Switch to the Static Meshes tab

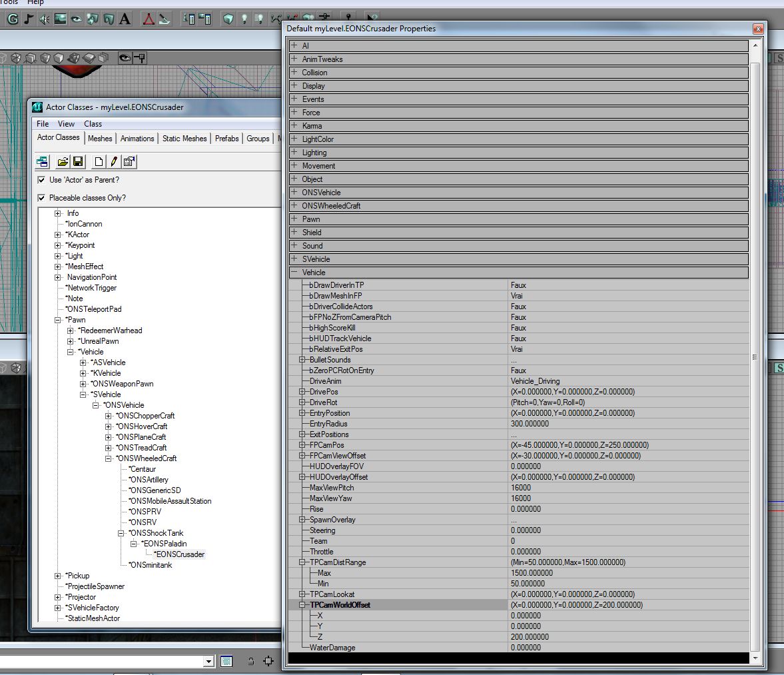[185, 139]
